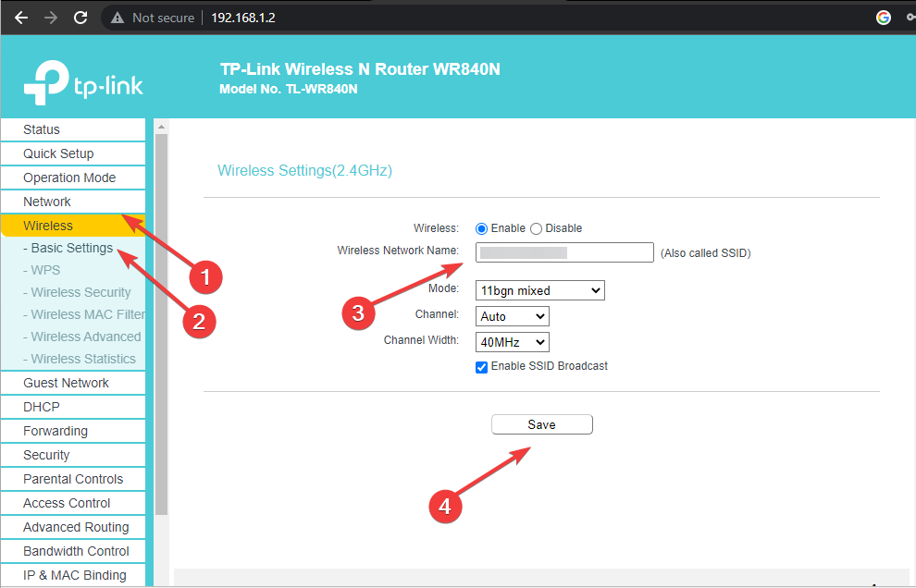Click the address bar URL 192.168.1.2
The image size is (916, 588).
click(x=243, y=18)
